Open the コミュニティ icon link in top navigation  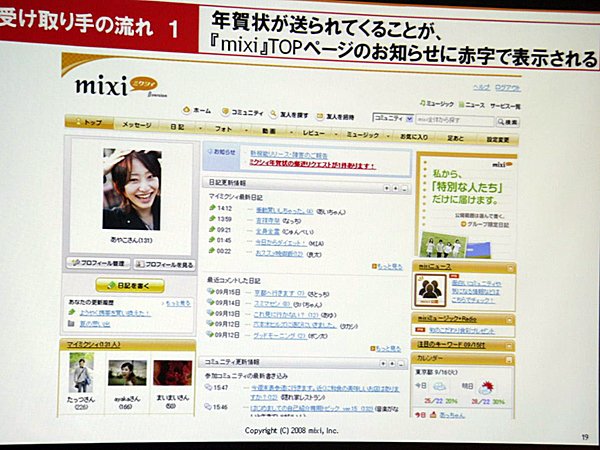pyautogui.click(x=243, y=112)
